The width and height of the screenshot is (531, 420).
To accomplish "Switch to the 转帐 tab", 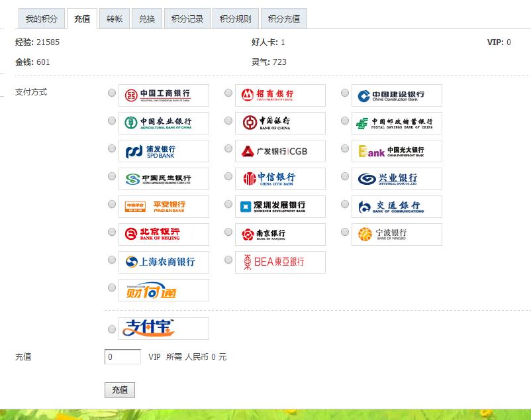I will [115, 19].
